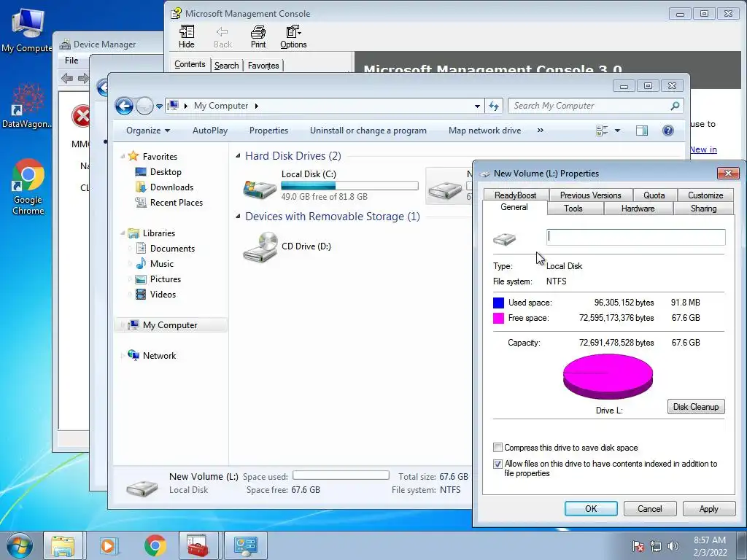Open the Search tab in Management Console
747x560 pixels.
[226, 66]
